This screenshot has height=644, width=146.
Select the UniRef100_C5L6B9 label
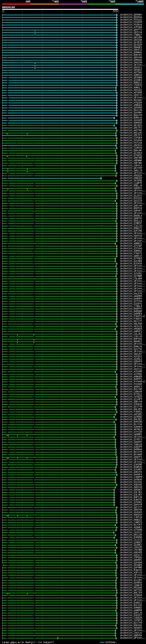(x=131, y=278)
